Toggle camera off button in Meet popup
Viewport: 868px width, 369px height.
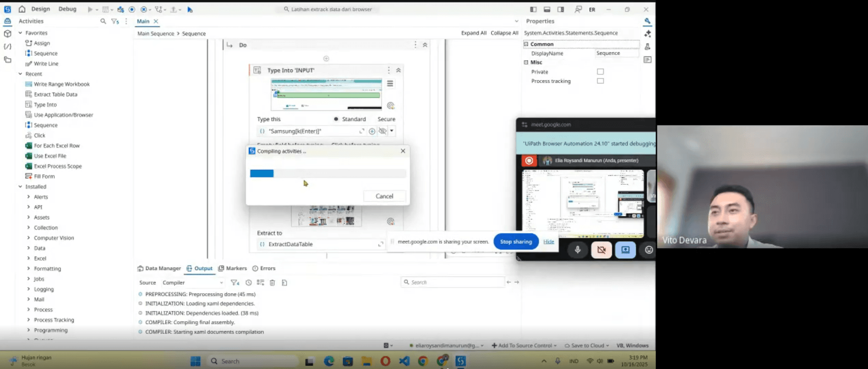602,250
